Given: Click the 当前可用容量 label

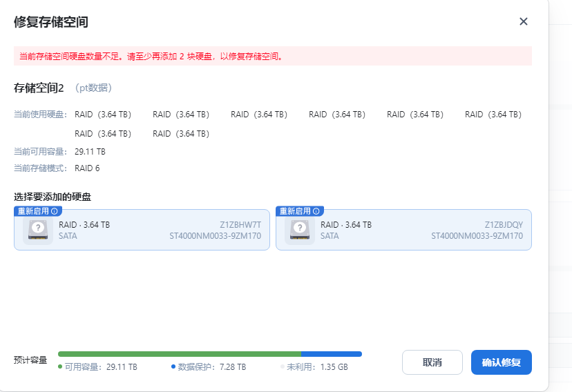Looking at the screenshot, I should [x=41, y=152].
